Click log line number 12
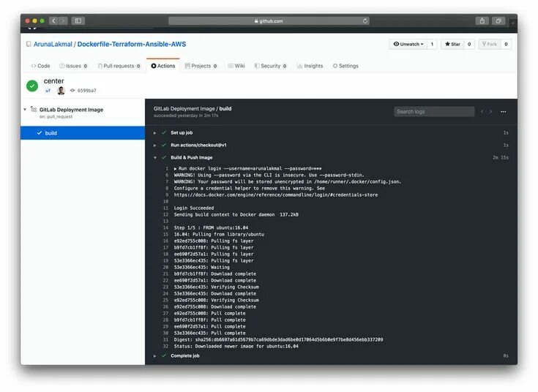Screen dimensions: 538x392 point(165,215)
